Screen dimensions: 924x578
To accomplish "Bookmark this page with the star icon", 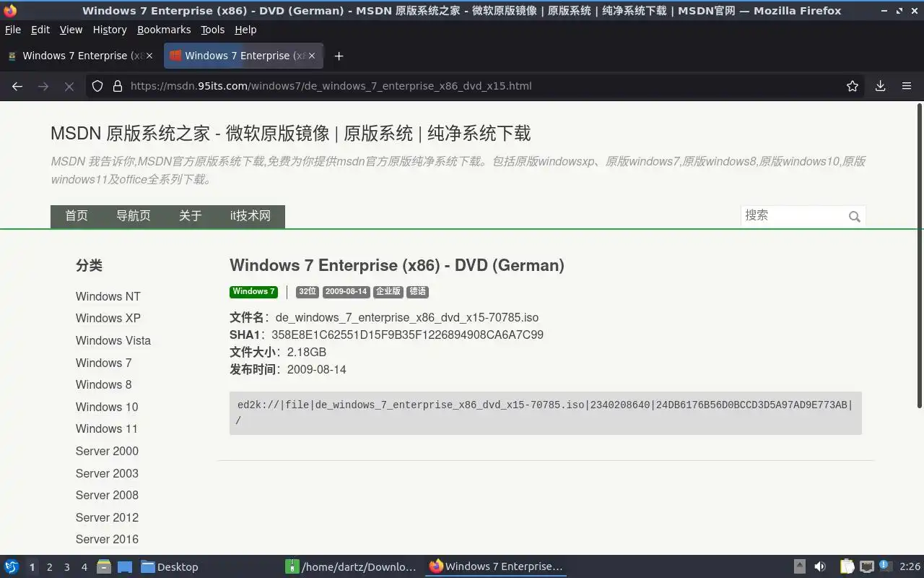I will point(853,86).
